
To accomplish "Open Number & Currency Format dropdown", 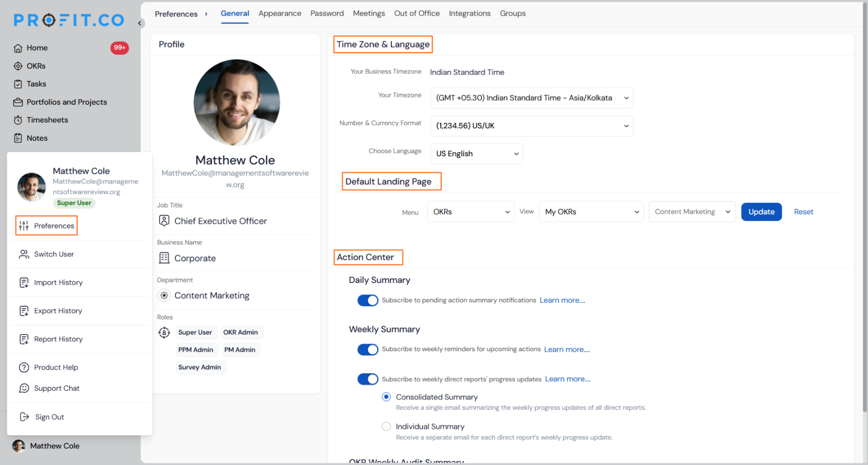I will [x=531, y=126].
